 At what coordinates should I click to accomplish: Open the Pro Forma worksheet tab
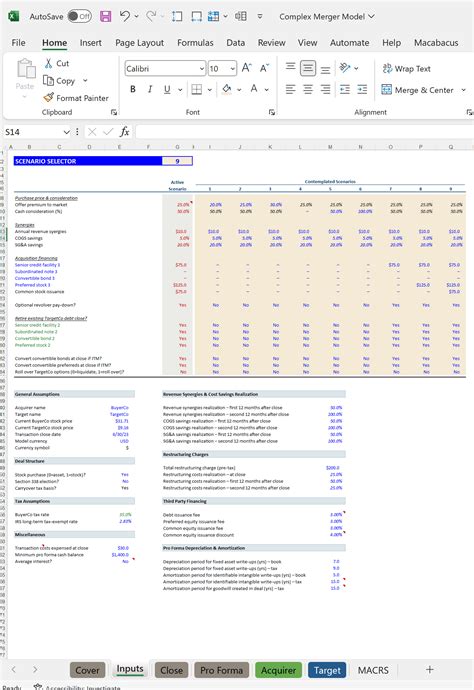pos(221,670)
